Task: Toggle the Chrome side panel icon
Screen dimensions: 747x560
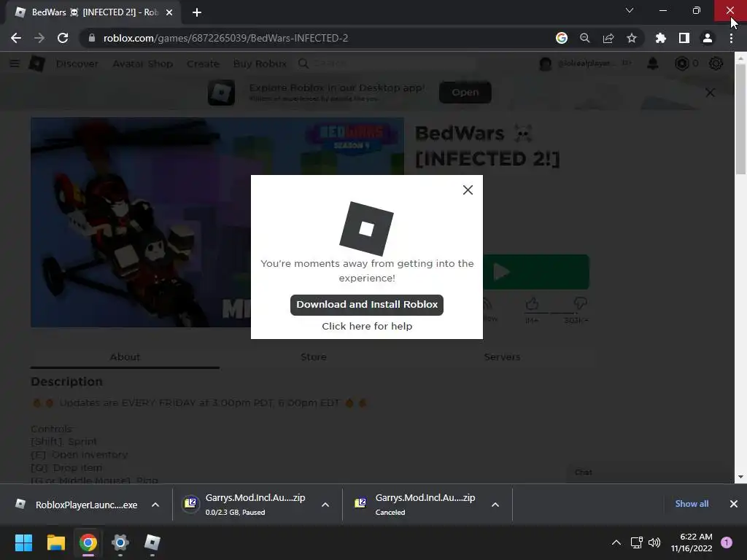Action: pyautogui.click(x=684, y=38)
